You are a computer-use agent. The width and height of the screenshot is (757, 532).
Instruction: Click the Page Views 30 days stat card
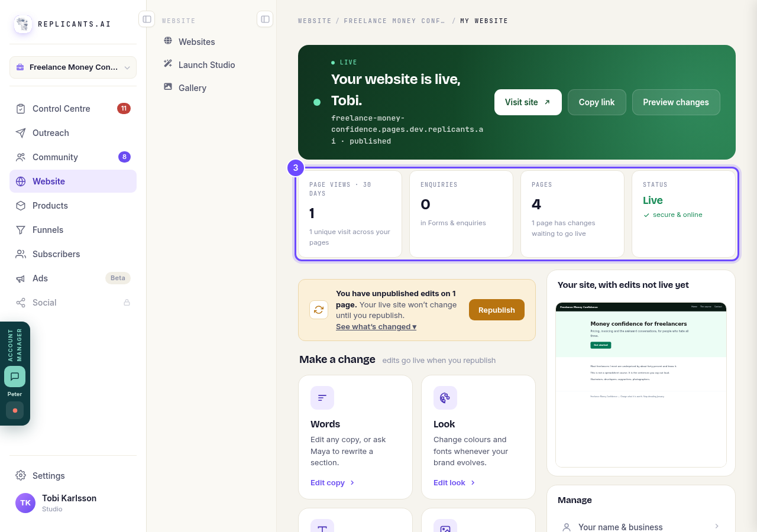click(x=350, y=214)
